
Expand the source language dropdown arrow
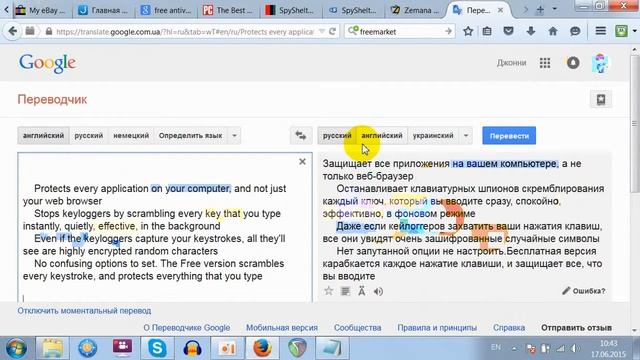pyautogui.click(x=234, y=136)
